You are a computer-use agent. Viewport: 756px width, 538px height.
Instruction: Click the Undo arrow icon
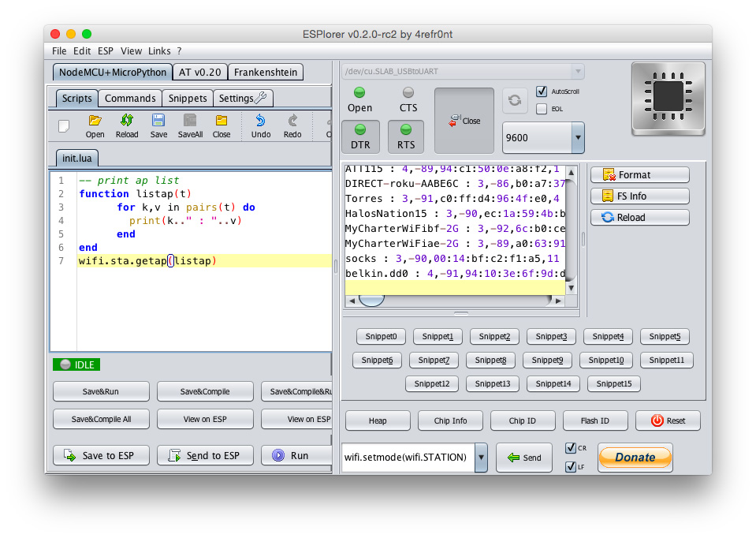[x=260, y=121]
